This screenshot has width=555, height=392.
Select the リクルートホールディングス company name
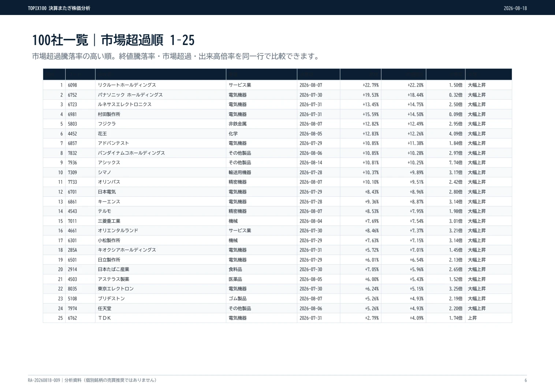[x=127, y=85]
